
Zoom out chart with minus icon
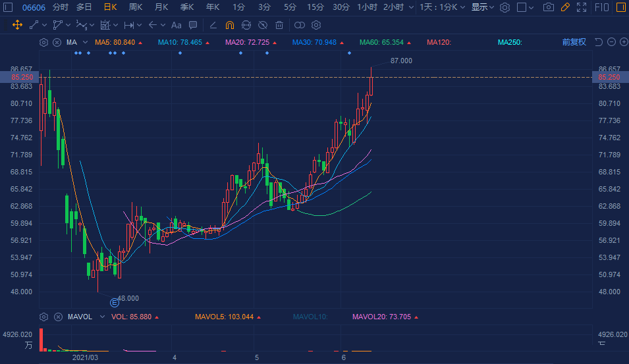pyautogui.click(x=611, y=42)
